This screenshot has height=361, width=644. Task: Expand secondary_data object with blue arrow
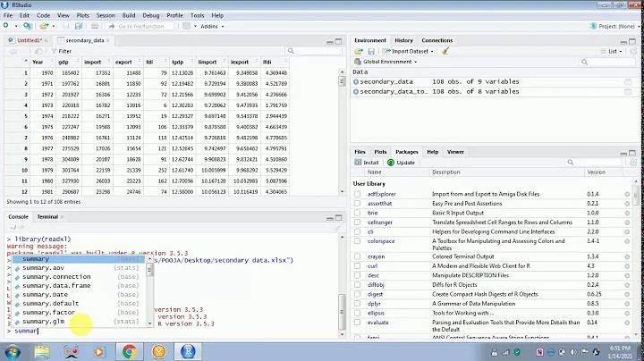click(x=356, y=81)
